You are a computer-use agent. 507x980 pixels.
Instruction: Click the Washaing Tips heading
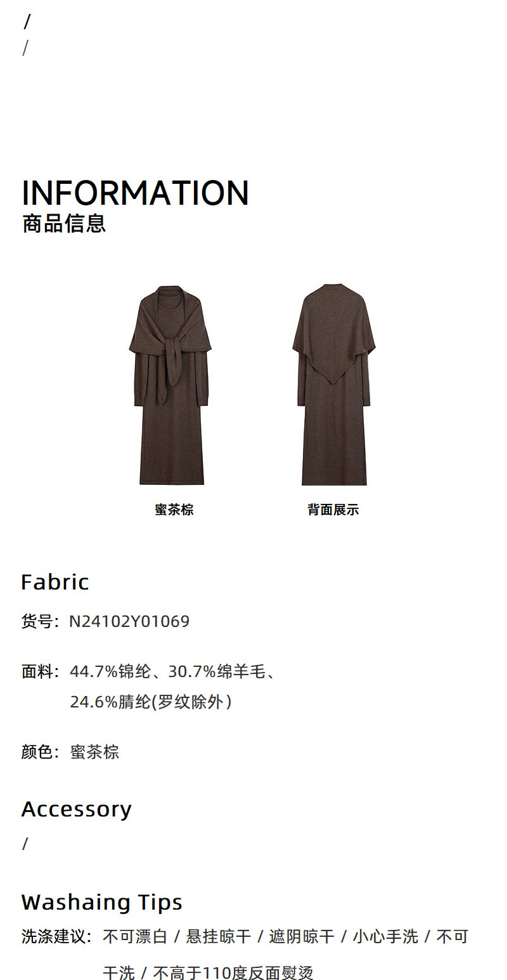click(x=102, y=902)
